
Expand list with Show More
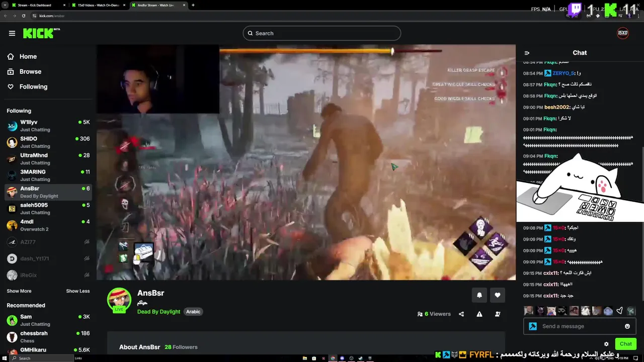pyautogui.click(x=19, y=291)
